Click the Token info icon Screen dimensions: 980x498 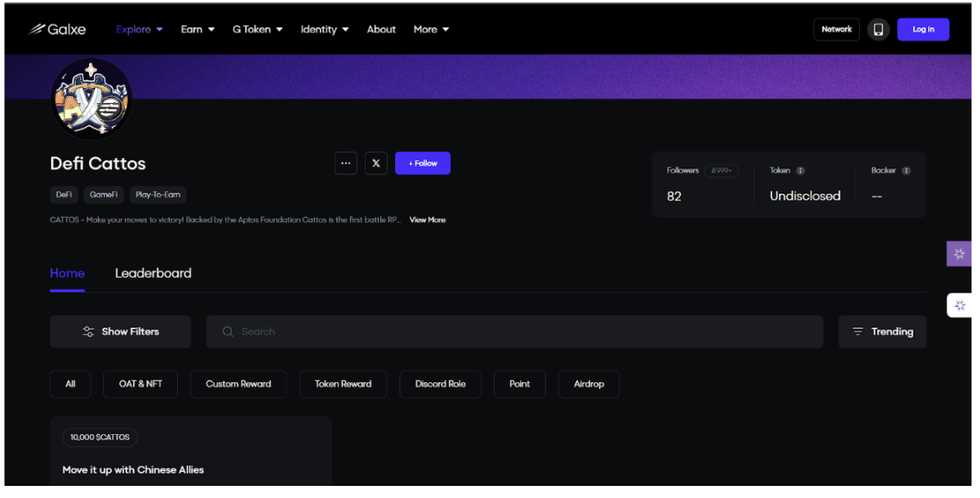[800, 171]
